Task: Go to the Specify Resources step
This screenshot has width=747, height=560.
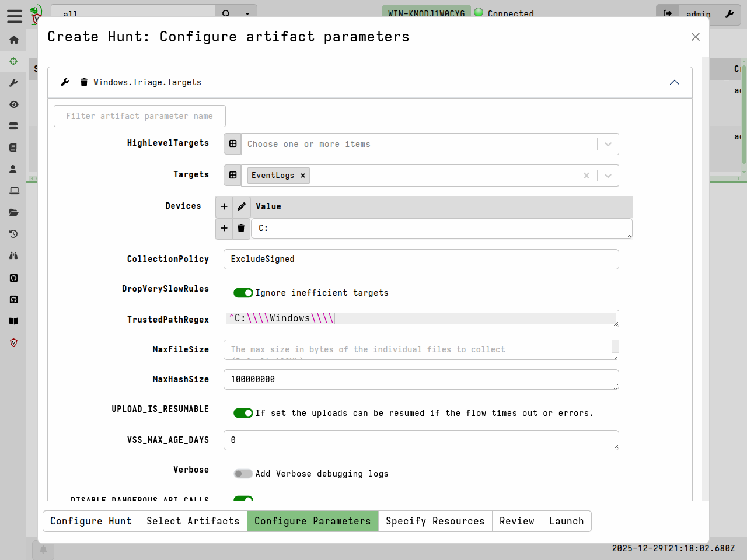Action: [435, 521]
